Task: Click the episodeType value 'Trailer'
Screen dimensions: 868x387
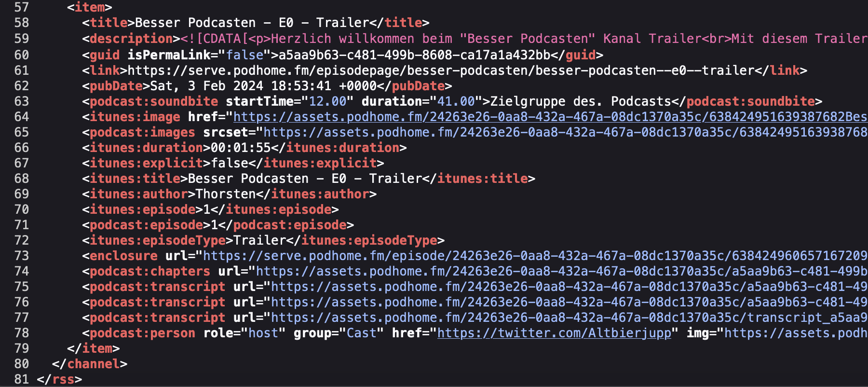Action: (x=260, y=240)
